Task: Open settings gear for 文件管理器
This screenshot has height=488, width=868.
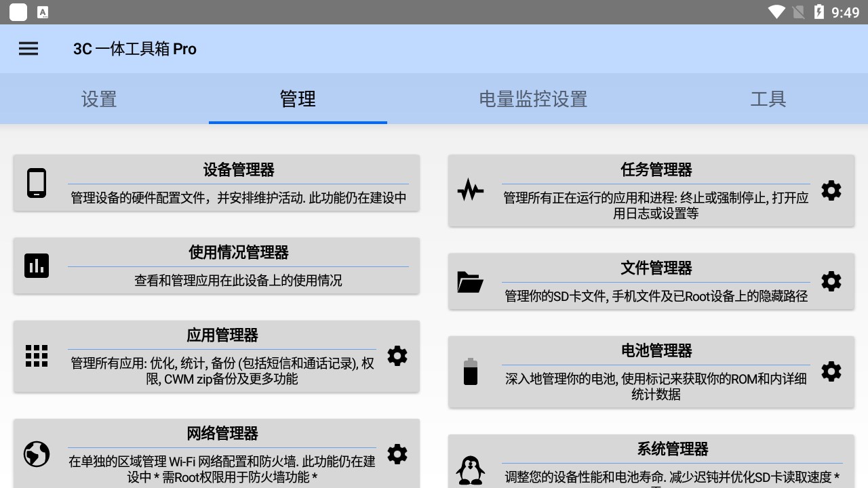Action: click(831, 281)
